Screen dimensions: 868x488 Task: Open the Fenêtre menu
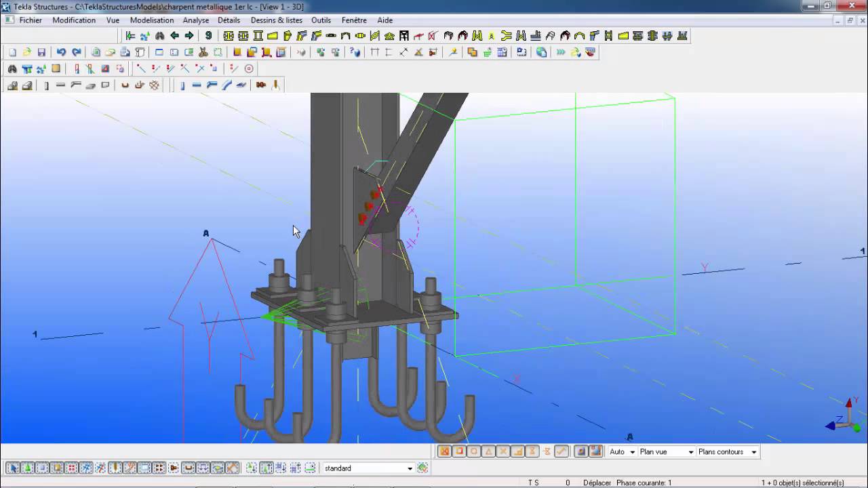pyautogui.click(x=354, y=20)
